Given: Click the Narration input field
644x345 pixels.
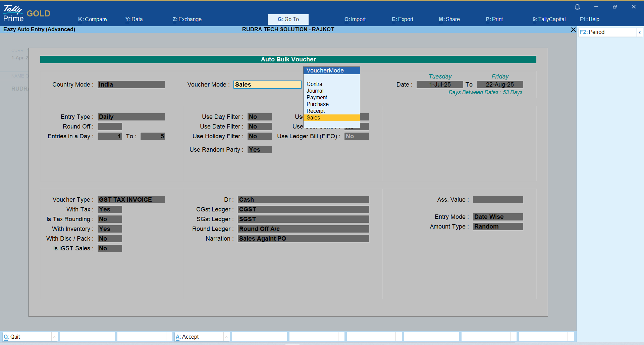Looking at the screenshot, I should [303, 239].
